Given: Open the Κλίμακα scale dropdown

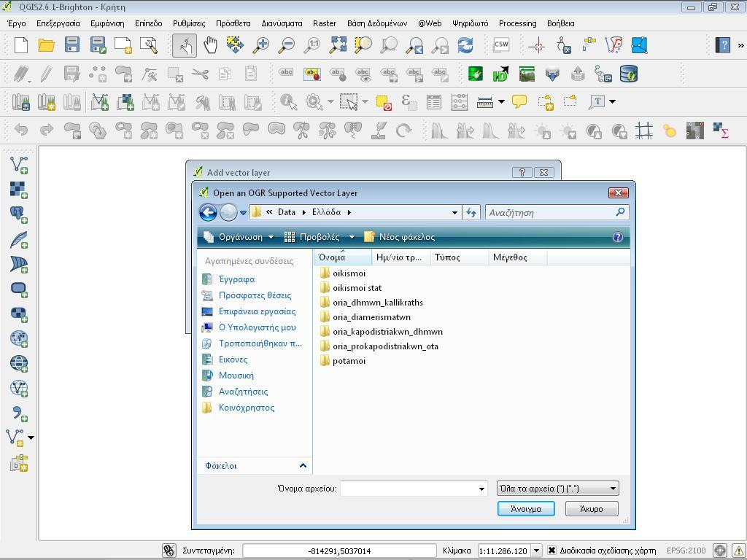Looking at the screenshot, I should (536, 551).
